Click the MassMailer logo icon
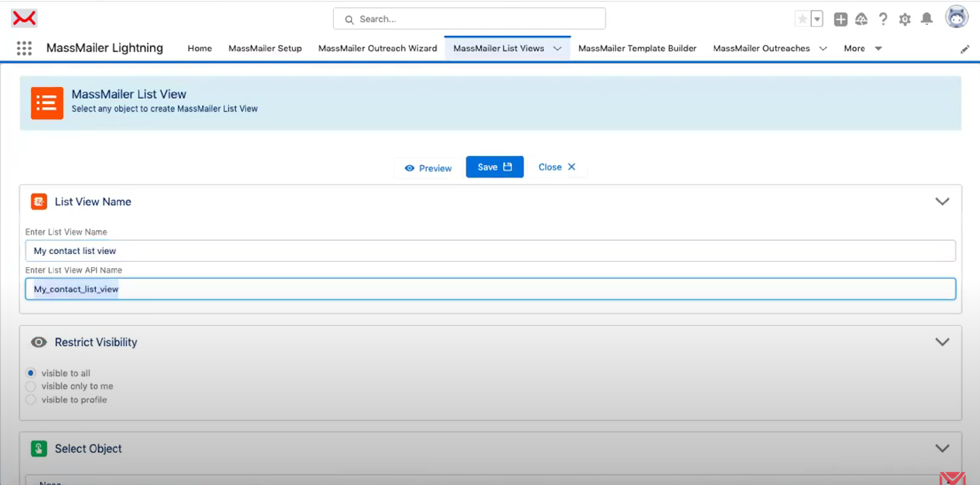Image resolution: width=980 pixels, height=485 pixels. point(24,18)
